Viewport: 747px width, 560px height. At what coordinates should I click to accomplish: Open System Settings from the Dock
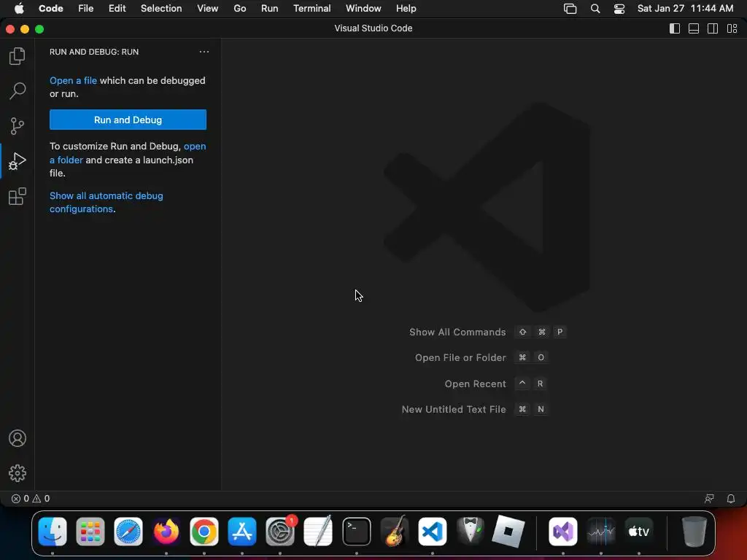(280, 531)
